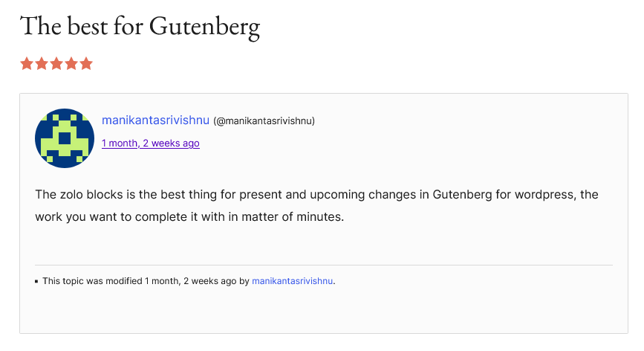Click the manikantasrivishnu pixel avatar image
The width and height of the screenshot is (644, 351).
pyautogui.click(x=65, y=138)
